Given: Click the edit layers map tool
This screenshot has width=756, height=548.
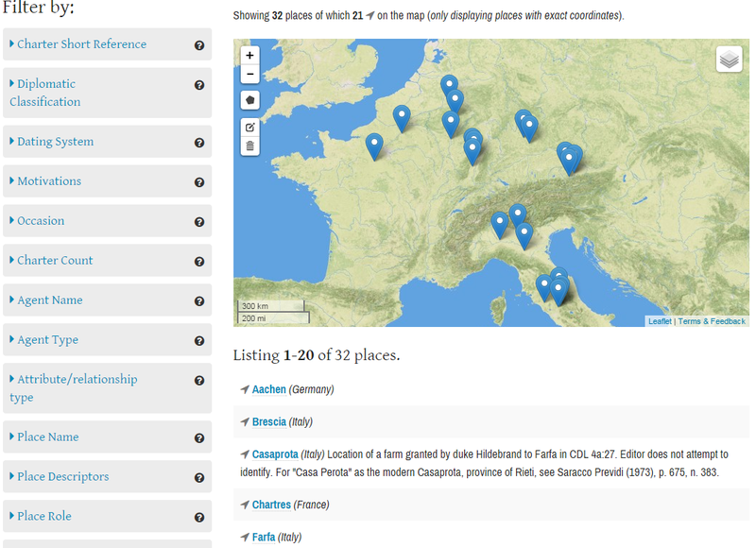Looking at the screenshot, I should (249, 127).
